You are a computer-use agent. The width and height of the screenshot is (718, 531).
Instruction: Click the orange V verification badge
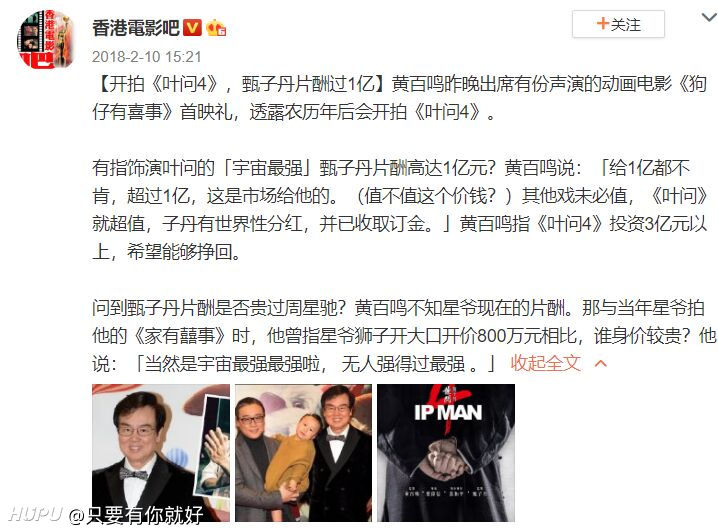[192, 27]
